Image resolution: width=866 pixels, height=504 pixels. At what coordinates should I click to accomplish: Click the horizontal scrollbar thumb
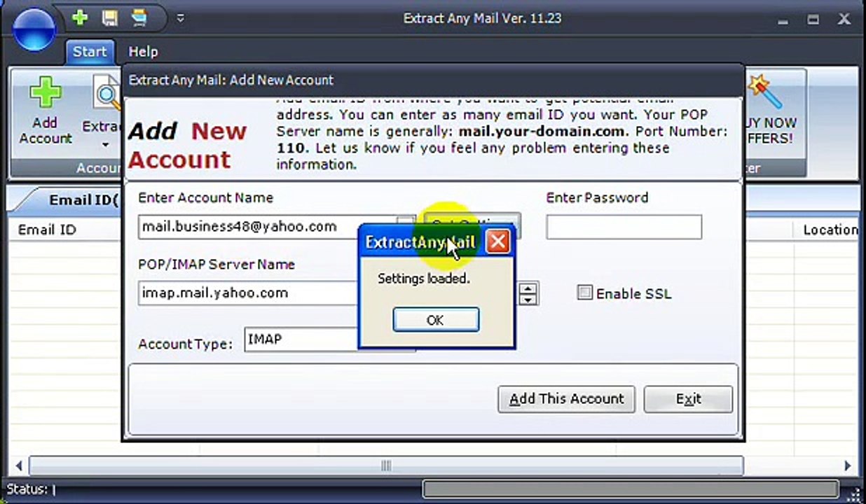(x=385, y=465)
